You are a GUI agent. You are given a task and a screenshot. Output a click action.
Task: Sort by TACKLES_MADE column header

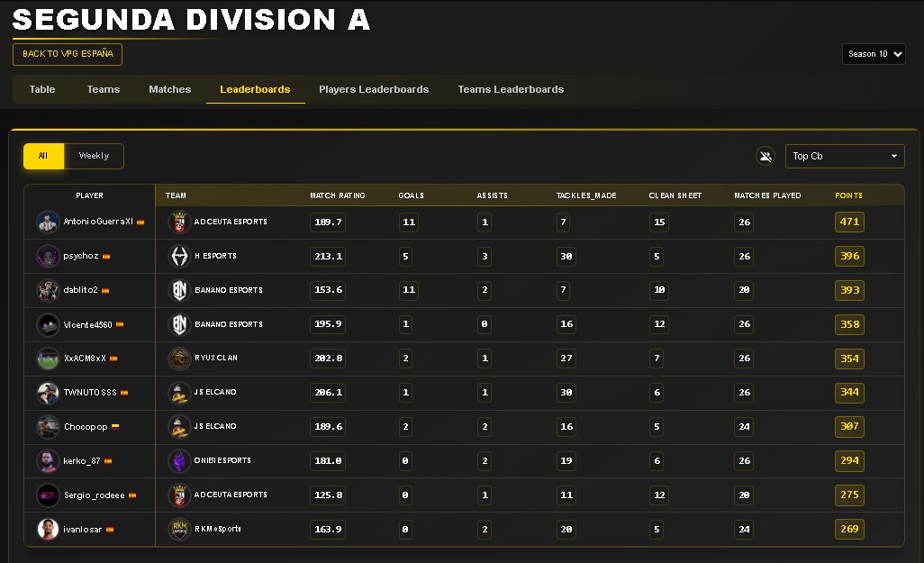(586, 195)
